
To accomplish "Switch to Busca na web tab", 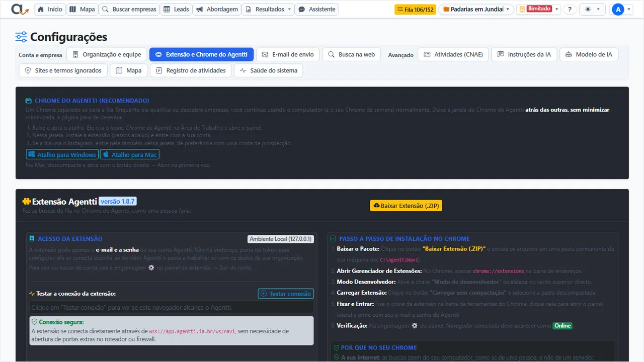I will click(x=351, y=55).
